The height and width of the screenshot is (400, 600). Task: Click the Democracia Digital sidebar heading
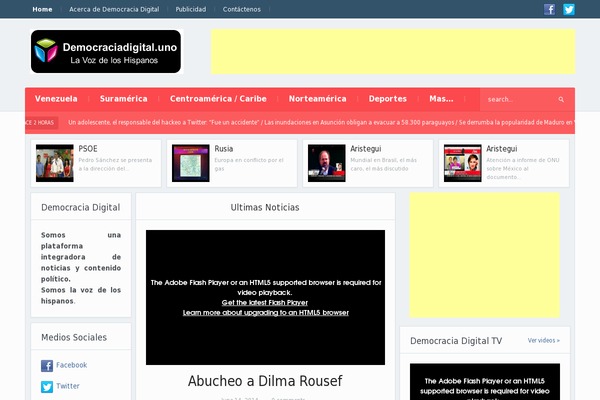[80, 207]
